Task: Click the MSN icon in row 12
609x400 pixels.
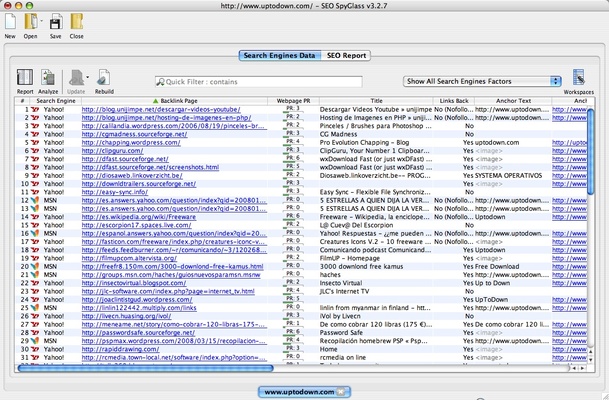Action: [35, 200]
